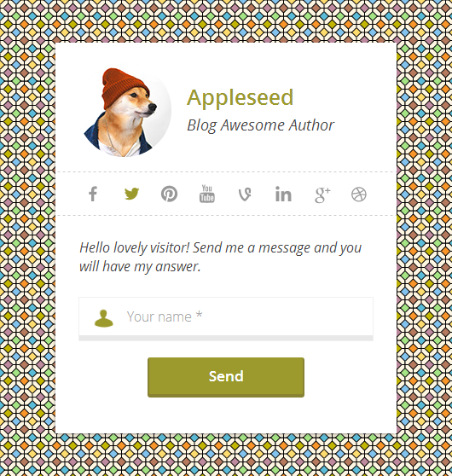Click the dashed divider above social icons
The width and height of the screenshot is (452, 476).
(226, 171)
